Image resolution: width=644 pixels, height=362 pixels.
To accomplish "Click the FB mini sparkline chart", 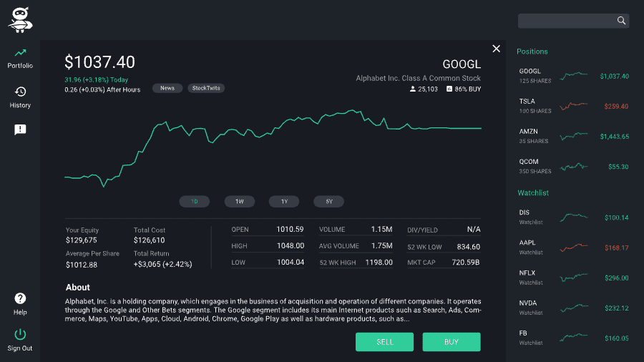I will (574, 338).
